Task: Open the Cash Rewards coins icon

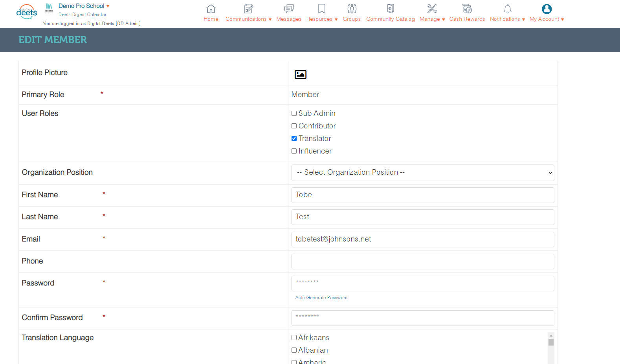Action: (x=467, y=9)
